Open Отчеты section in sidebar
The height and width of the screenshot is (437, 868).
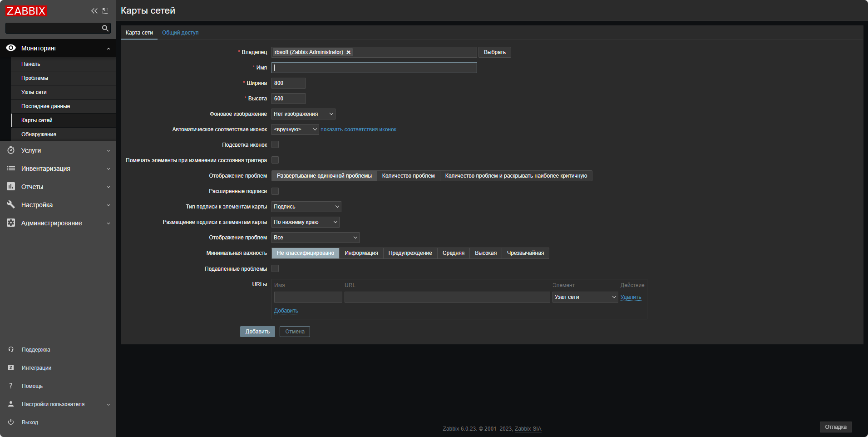click(x=32, y=187)
